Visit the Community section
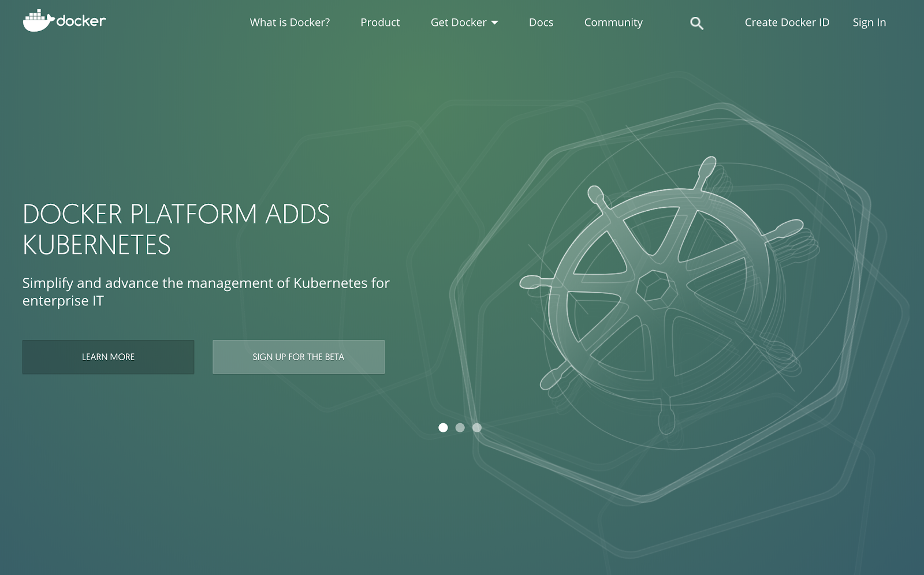The image size is (924, 575). pyautogui.click(x=613, y=23)
